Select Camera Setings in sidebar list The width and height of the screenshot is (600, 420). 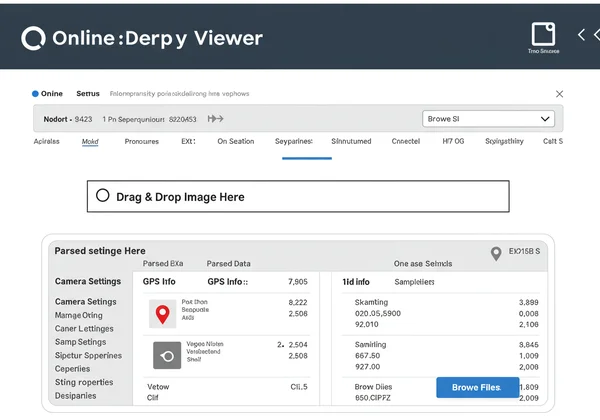[x=85, y=302]
